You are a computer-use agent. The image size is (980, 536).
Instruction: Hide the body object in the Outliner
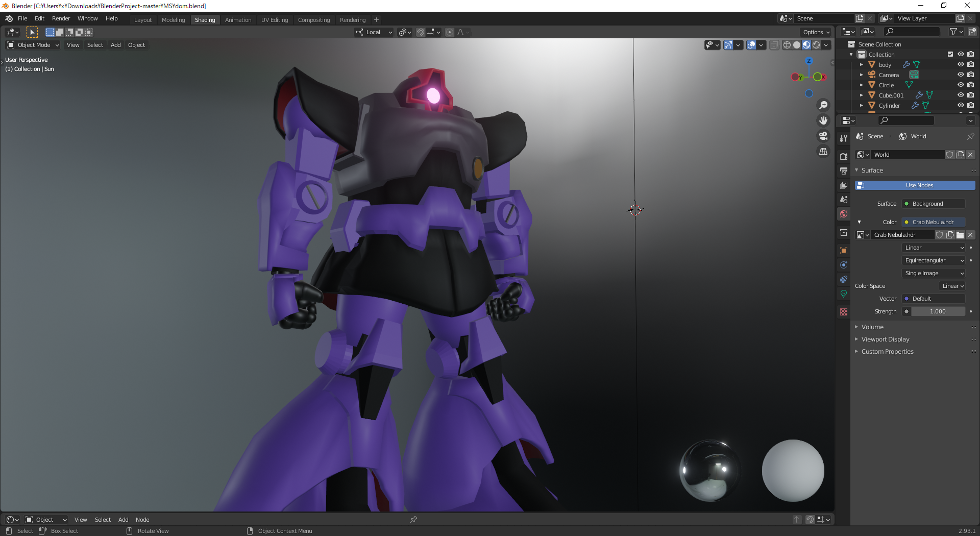point(962,64)
